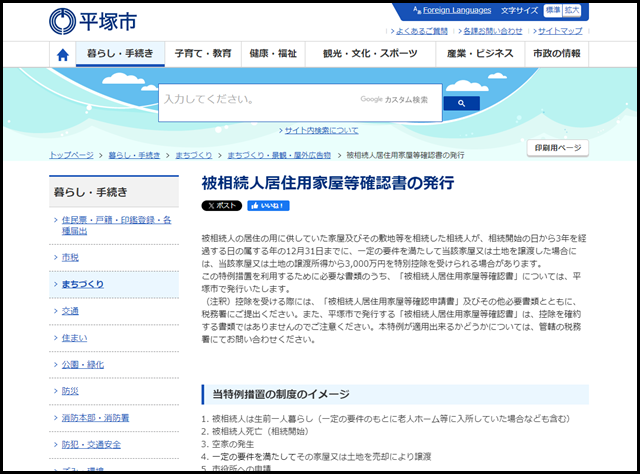Click the Hiratsuka City logo

(93, 21)
